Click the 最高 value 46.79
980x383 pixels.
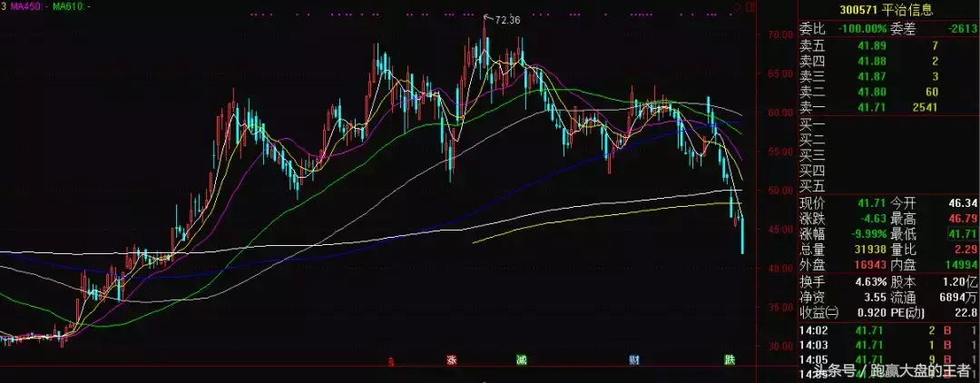pos(963,219)
